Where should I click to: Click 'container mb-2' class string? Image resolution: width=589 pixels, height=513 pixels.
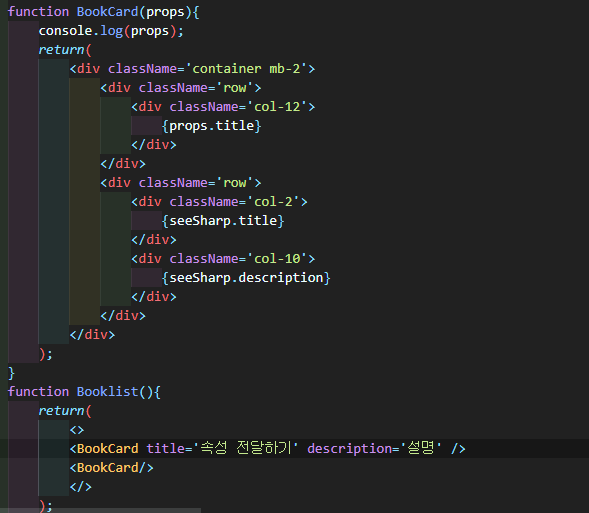pos(246,69)
